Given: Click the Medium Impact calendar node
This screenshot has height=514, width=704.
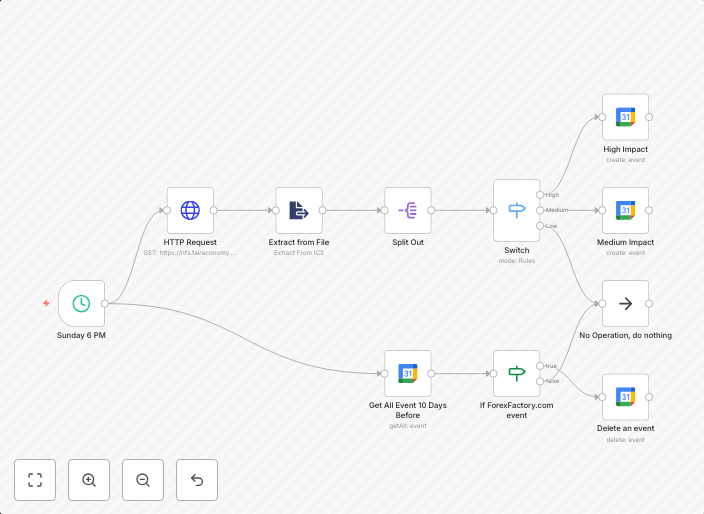Looking at the screenshot, I should 625,210.
